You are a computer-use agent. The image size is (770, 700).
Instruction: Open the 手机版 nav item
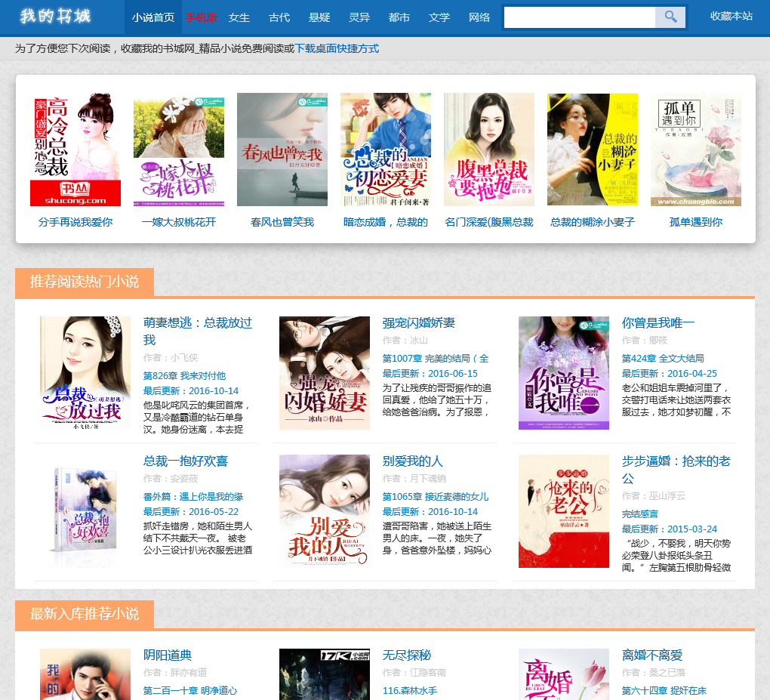point(202,17)
